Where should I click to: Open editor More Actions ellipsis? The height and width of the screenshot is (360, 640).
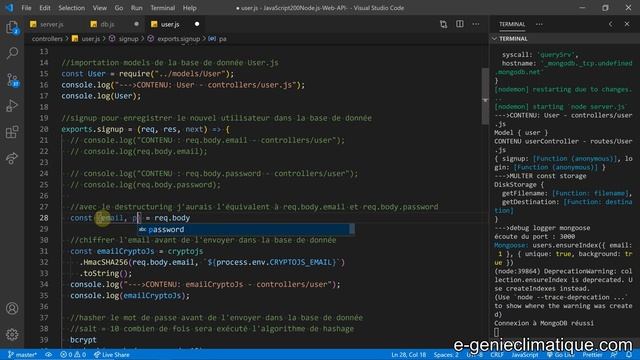point(476,24)
